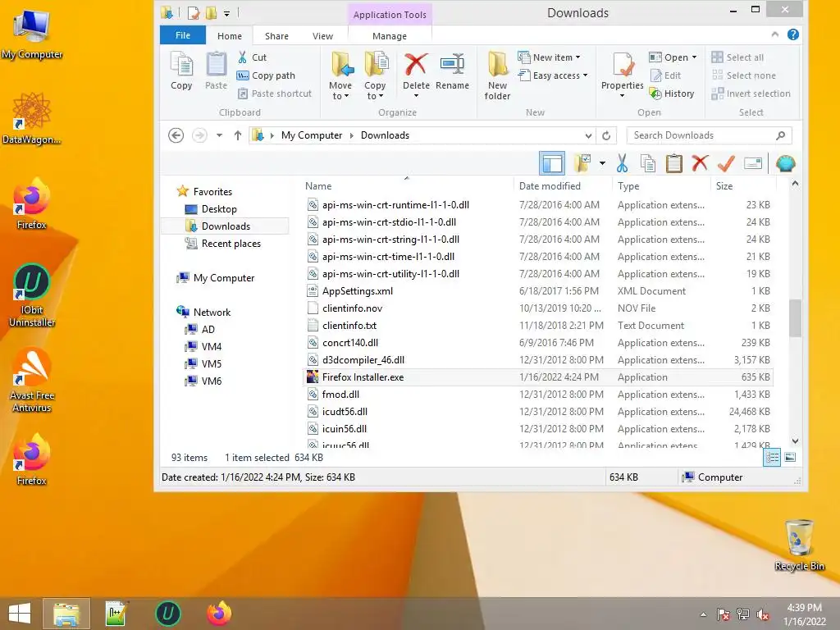Select Firefox Installer.exe file

(x=538, y=377)
